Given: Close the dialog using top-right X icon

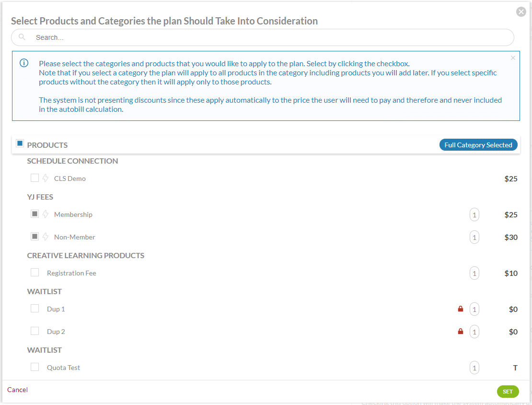Looking at the screenshot, I should tap(521, 12).
